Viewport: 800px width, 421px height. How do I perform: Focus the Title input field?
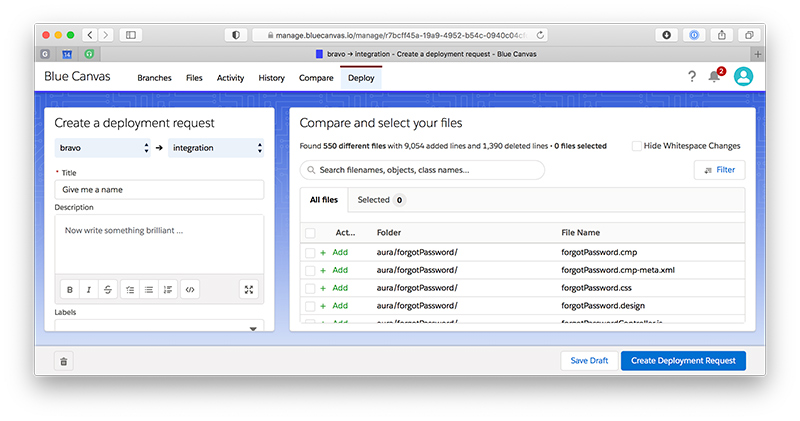coord(159,190)
